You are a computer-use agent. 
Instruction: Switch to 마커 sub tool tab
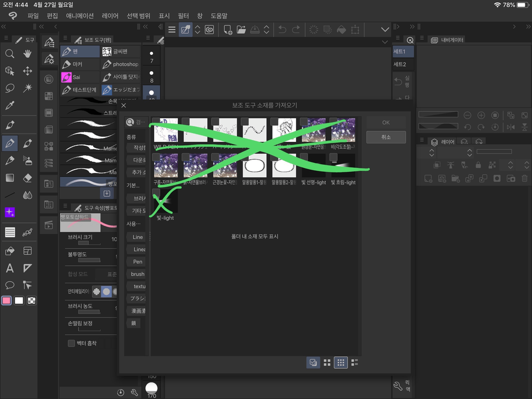click(80, 64)
